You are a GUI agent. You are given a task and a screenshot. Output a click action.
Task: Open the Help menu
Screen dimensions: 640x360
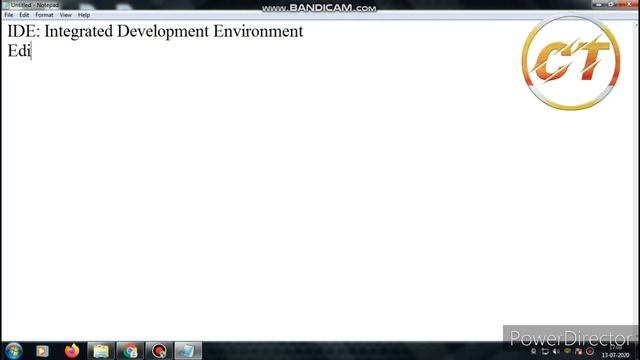(84, 15)
